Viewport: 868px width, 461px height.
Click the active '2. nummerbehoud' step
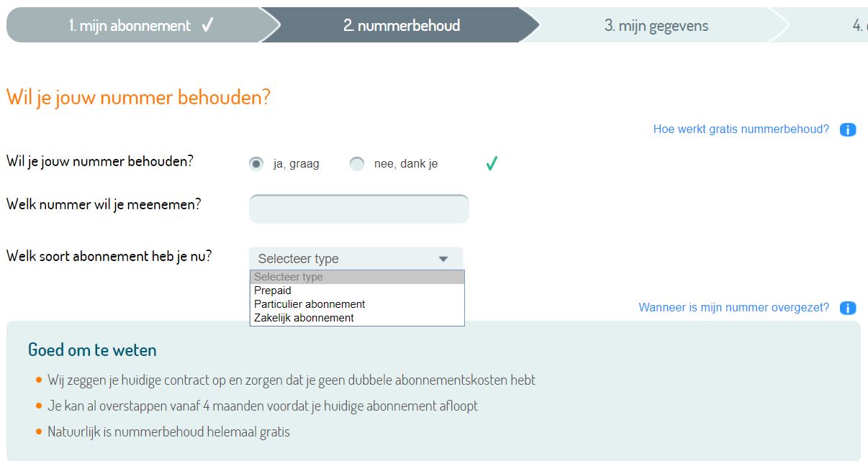[x=403, y=24]
